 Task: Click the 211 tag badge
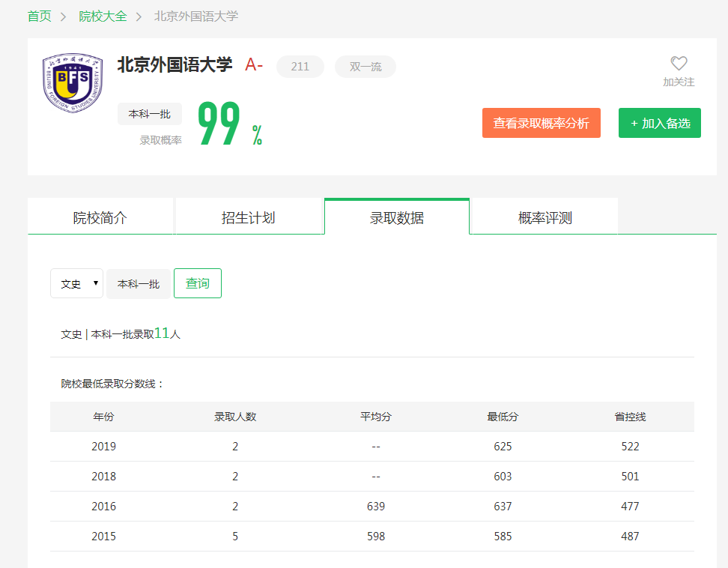[x=300, y=67]
